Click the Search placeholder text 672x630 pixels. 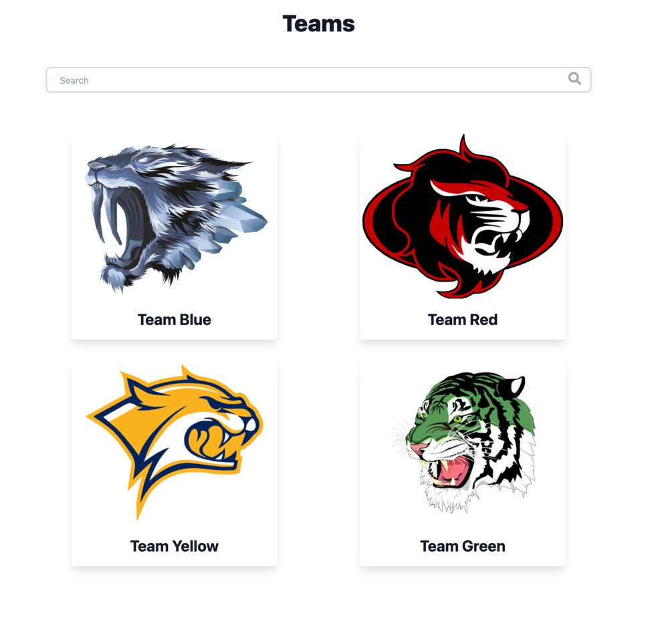[x=74, y=80]
